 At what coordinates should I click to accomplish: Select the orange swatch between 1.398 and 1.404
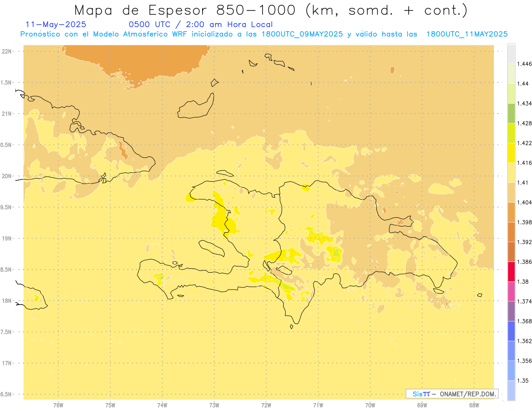click(x=511, y=212)
